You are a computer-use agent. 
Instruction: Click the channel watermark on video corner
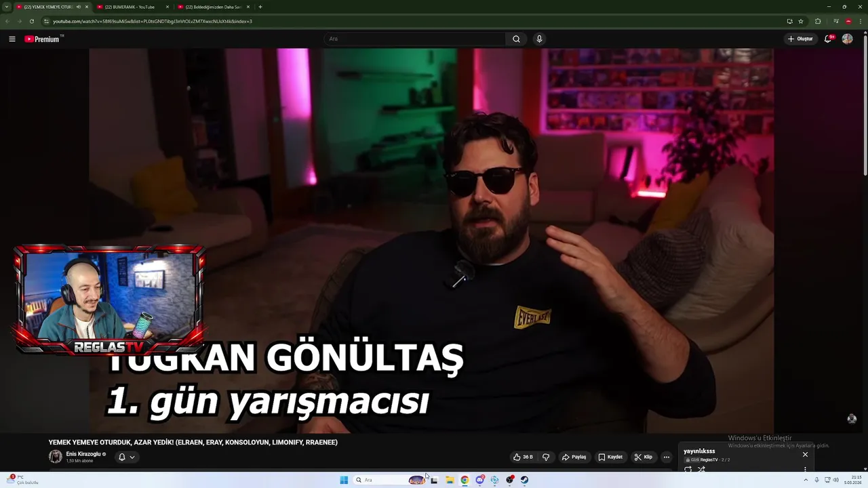pos(852,419)
